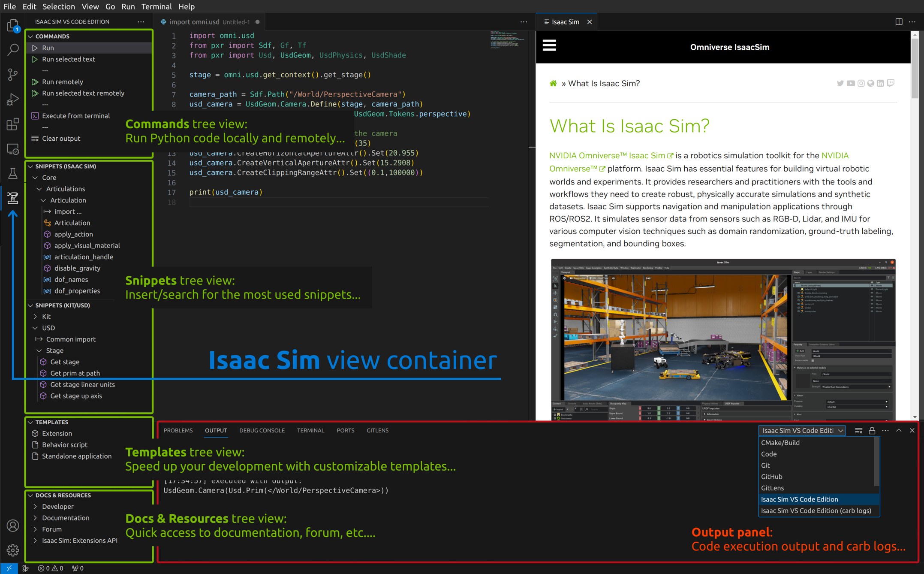924x574 pixels.
Task: Clear the Output panel with the clear icon
Action: (x=859, y=430)
